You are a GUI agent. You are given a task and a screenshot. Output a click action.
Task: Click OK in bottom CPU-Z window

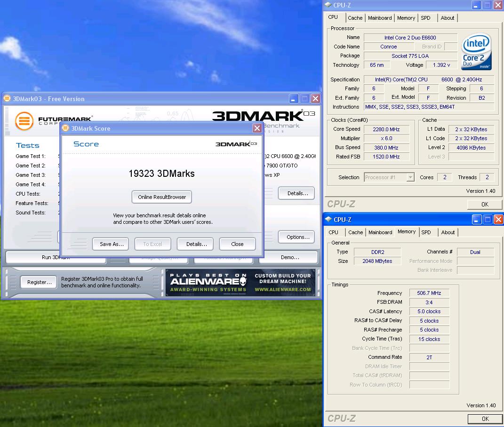click(485, 419)
